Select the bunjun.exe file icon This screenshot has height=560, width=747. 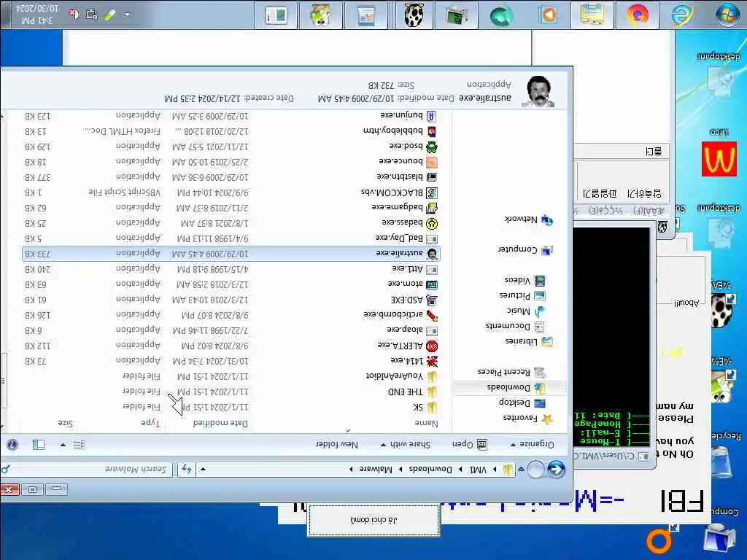(432, 116)
